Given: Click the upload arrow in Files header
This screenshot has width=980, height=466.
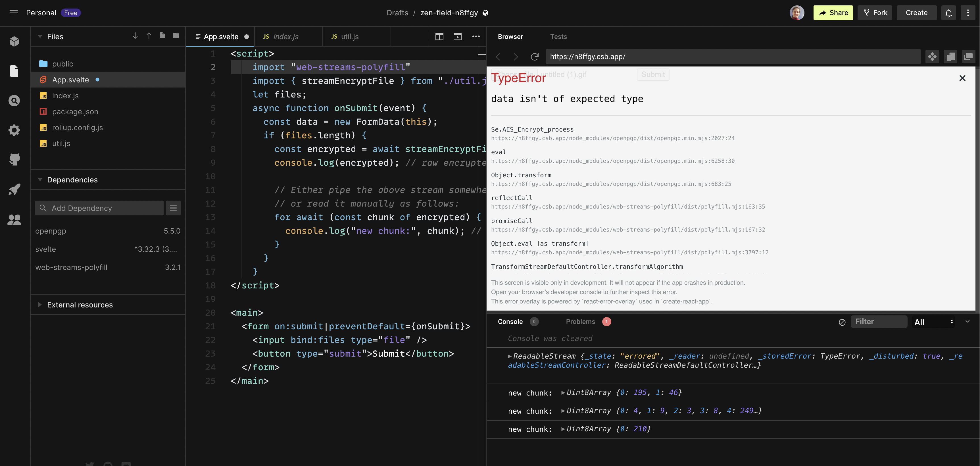Looking at the screenshot, I should (x=149, y=36).
